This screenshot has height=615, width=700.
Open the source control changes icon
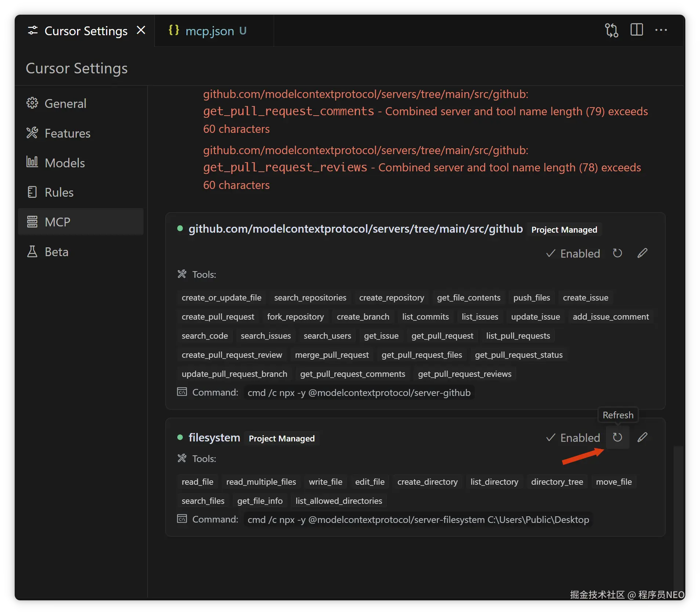(612, 30)
